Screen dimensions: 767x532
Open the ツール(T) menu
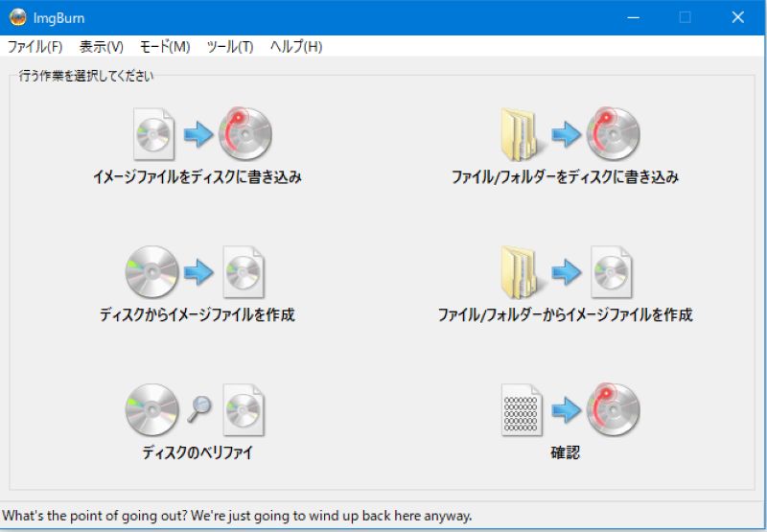(230, 47)
